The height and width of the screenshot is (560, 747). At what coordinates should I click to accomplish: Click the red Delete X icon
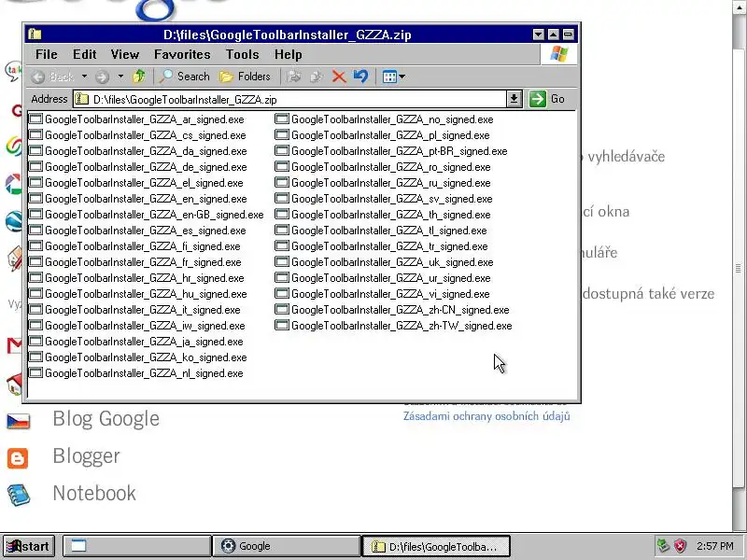click(339, 77)
